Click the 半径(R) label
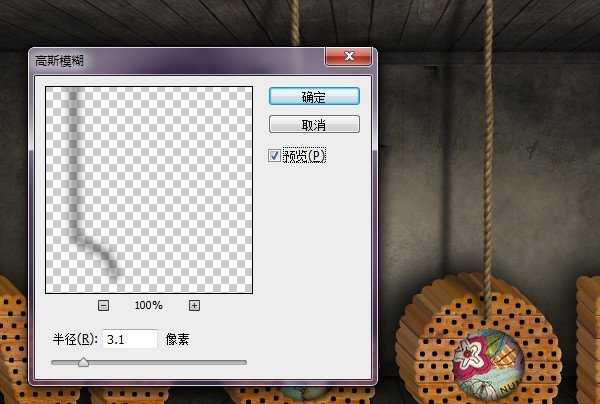Screen dimensions: 600x404 76,340
